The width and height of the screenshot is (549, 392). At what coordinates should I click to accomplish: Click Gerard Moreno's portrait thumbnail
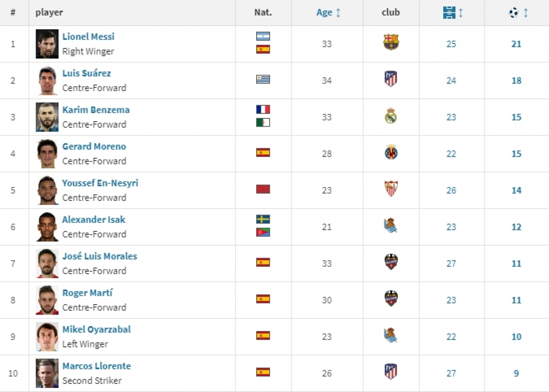(x=47, y=154)
